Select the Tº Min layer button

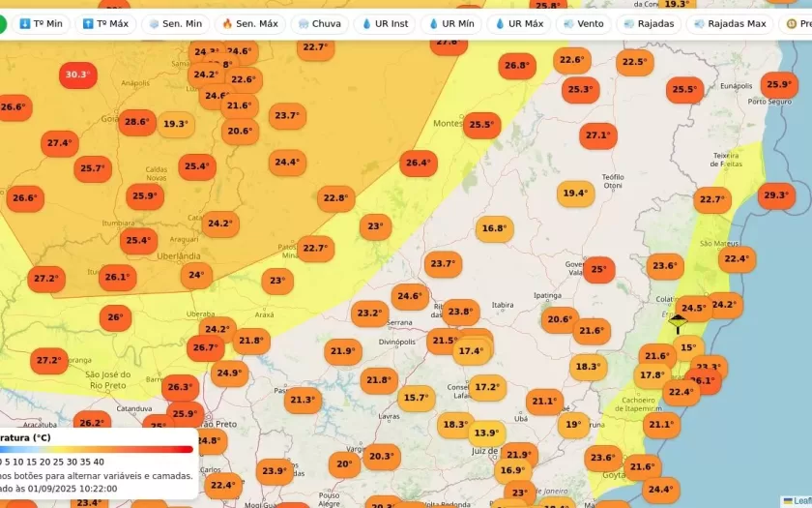tap(41, 23)
